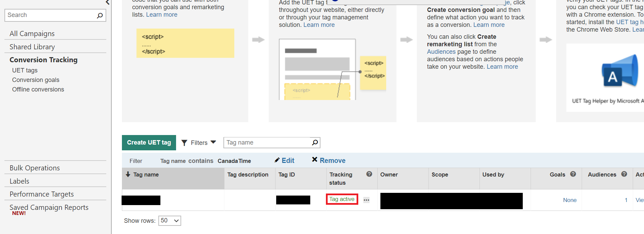The image size is (644, 234).
Task: Click Learn more after 'take on your website'
Action: [502, 67]
